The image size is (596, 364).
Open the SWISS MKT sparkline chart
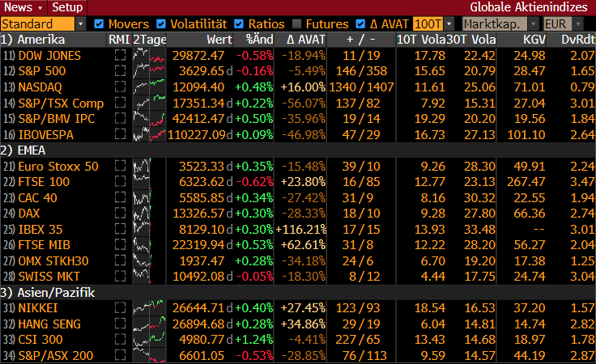tap(149, 277)
